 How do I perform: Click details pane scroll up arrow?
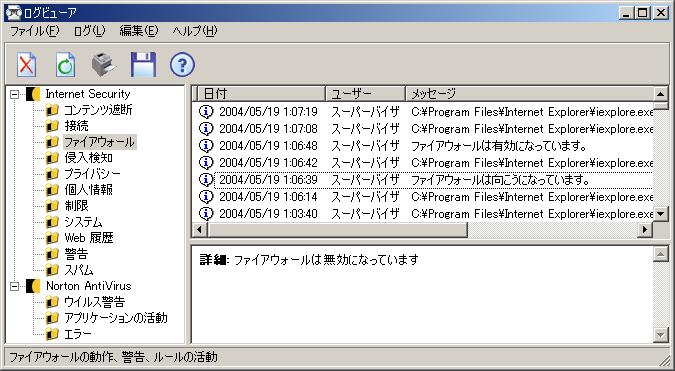tap(660, 254)
